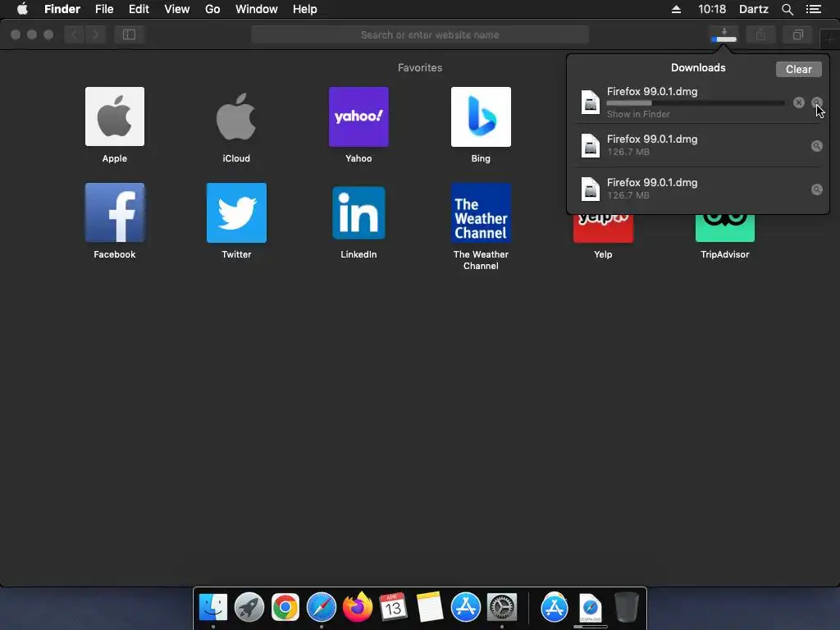840x630 pixels.
Task: Open the Applications folder in Dock
Action: click(554, 607)
